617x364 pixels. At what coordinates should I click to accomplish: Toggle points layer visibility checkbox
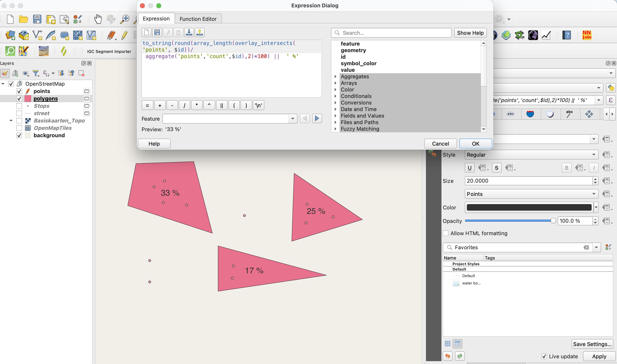tap(19, 91)
